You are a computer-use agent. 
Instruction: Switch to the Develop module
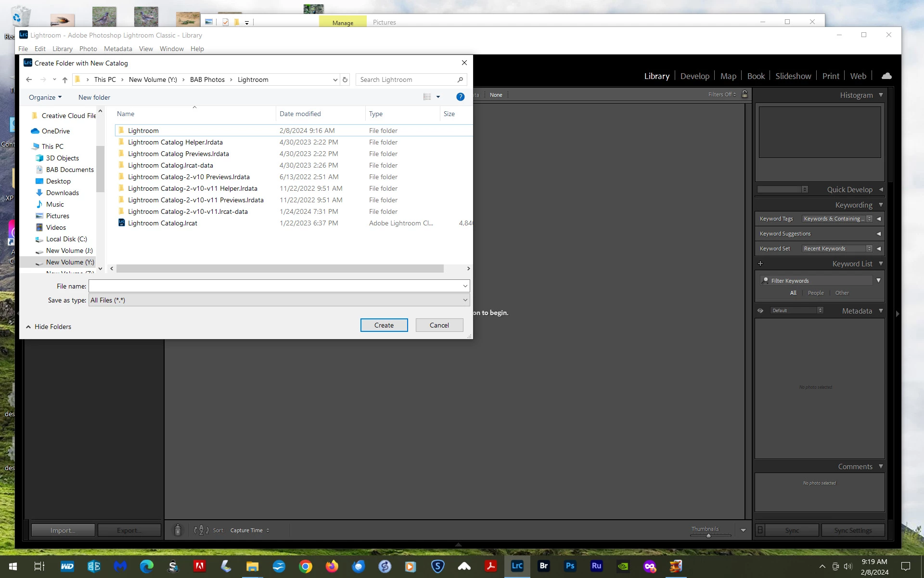694,76
